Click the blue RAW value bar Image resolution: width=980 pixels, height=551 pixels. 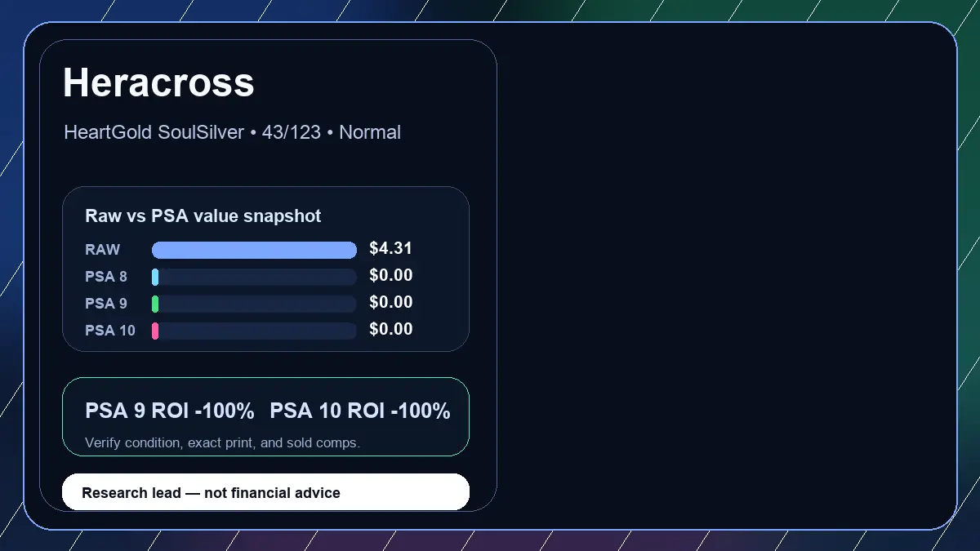click(x=254, y=250)
